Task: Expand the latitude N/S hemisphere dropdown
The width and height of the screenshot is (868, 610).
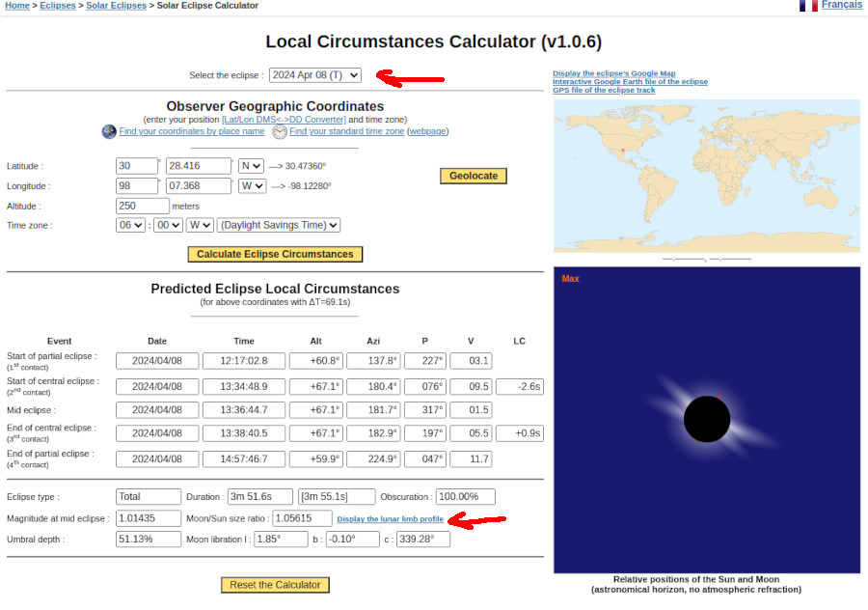Action: pyautogui.click(x=251, y=166)
